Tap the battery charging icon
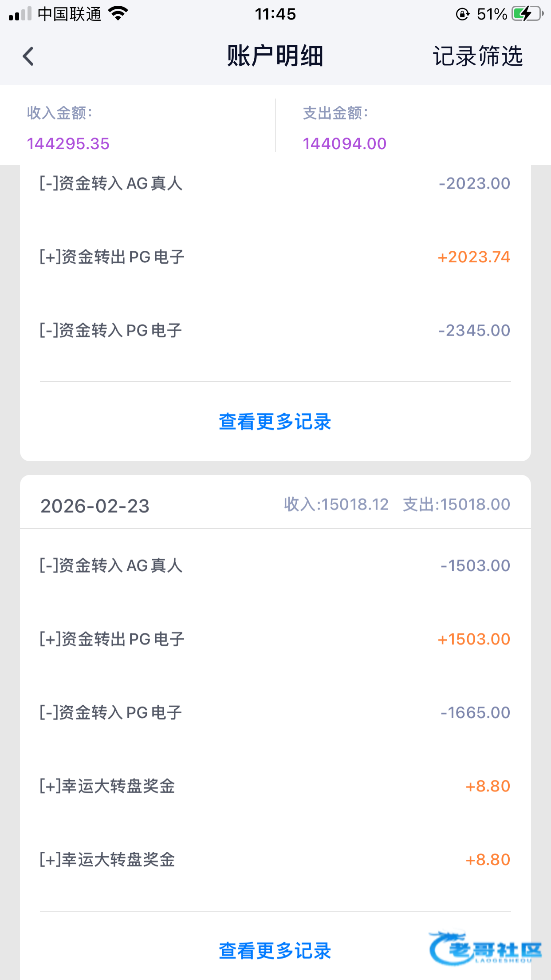Screen dimensions: 551x980 [x=527, y=14]
